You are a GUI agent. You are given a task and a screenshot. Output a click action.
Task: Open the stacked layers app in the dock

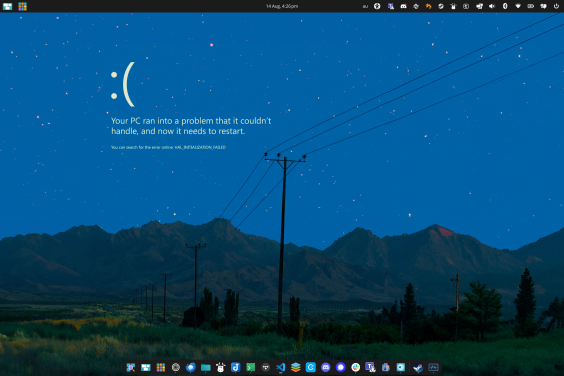[296, 367]
